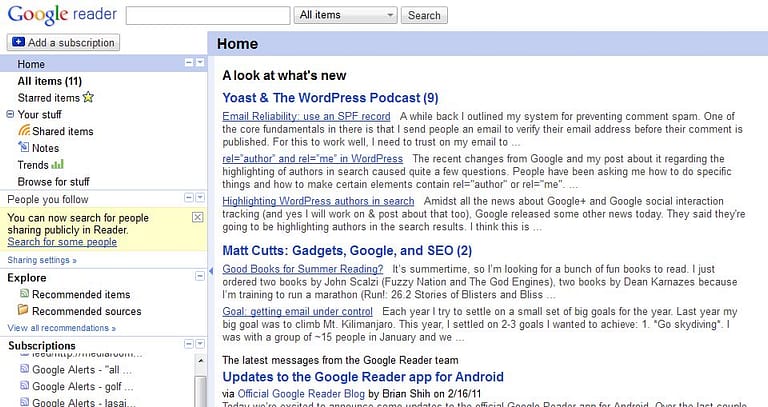Open All items (11)

pyautogui.click(x=49, y=81)
